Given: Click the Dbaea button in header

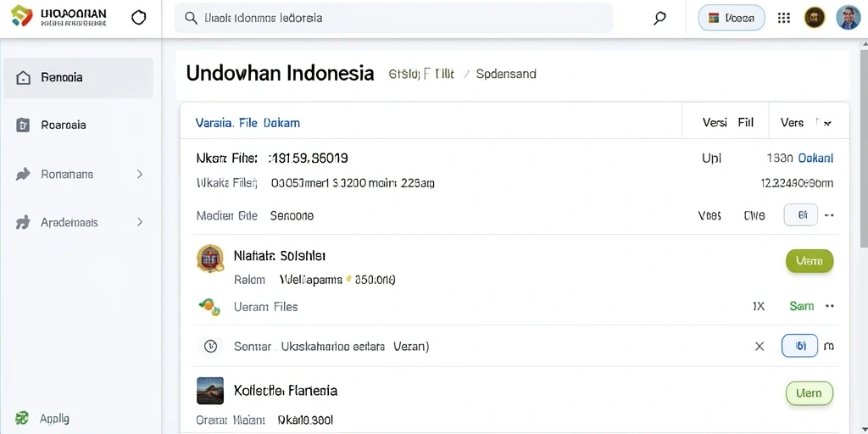Looking at the screenshot, I should coord(732,18).
